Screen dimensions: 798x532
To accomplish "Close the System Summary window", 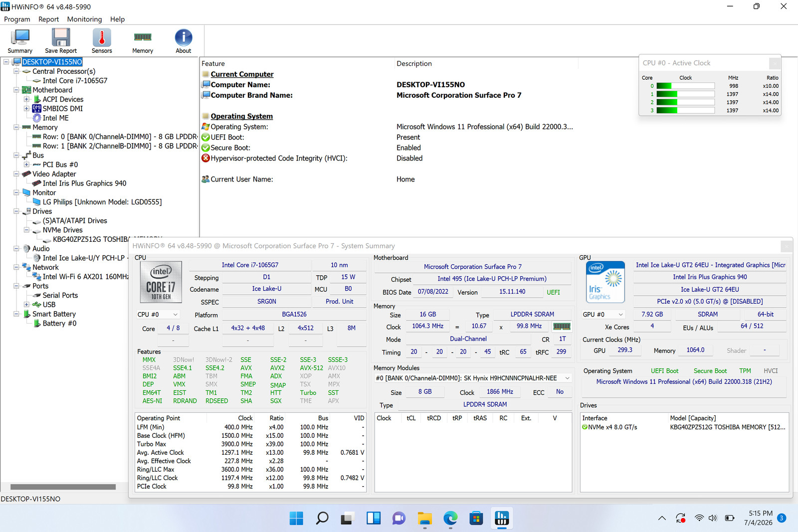I will coord(786,246).
